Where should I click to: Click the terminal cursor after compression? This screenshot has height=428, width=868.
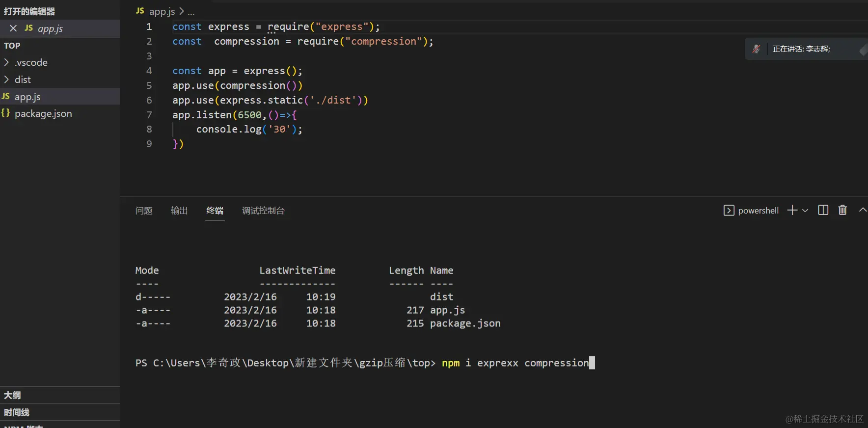pyautogui.click(x=592, y=363)
